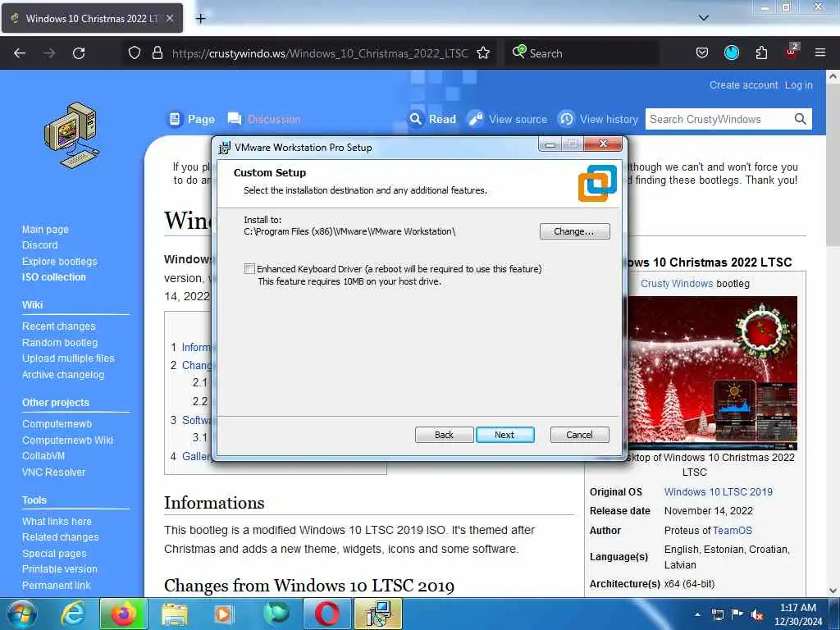Click the Log in link
This screenshot has height=630, width=840.
799,85
